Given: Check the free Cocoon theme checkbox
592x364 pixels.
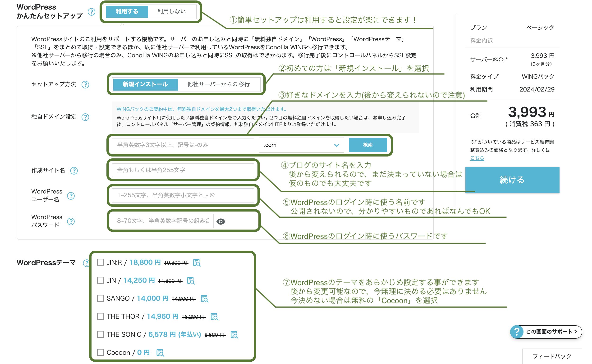Looking at the screenshot, I should 100,352.
